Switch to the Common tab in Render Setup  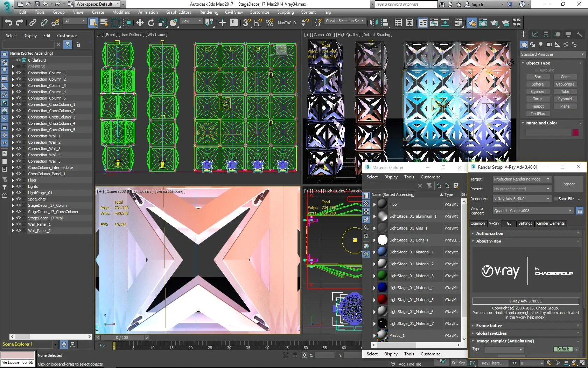(477, 223)
